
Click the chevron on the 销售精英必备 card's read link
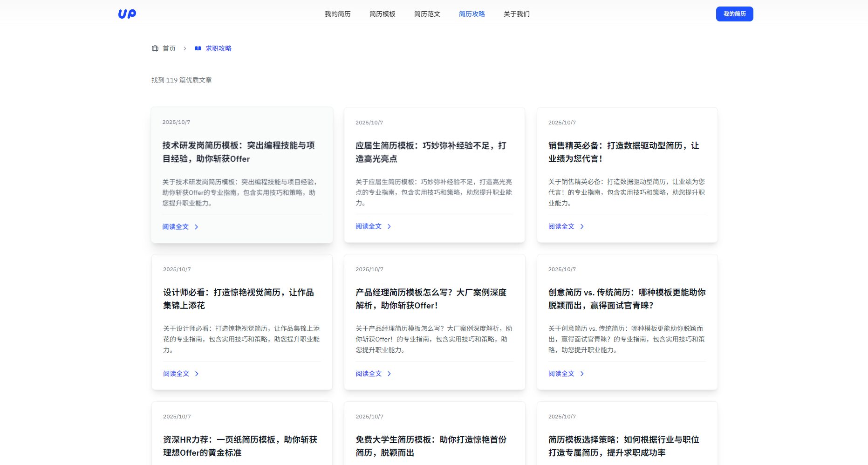(x=582, y=226)
